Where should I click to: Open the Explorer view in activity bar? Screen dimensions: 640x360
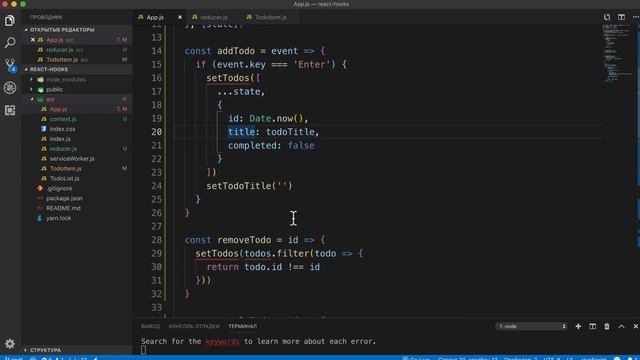tap(10, 20)
